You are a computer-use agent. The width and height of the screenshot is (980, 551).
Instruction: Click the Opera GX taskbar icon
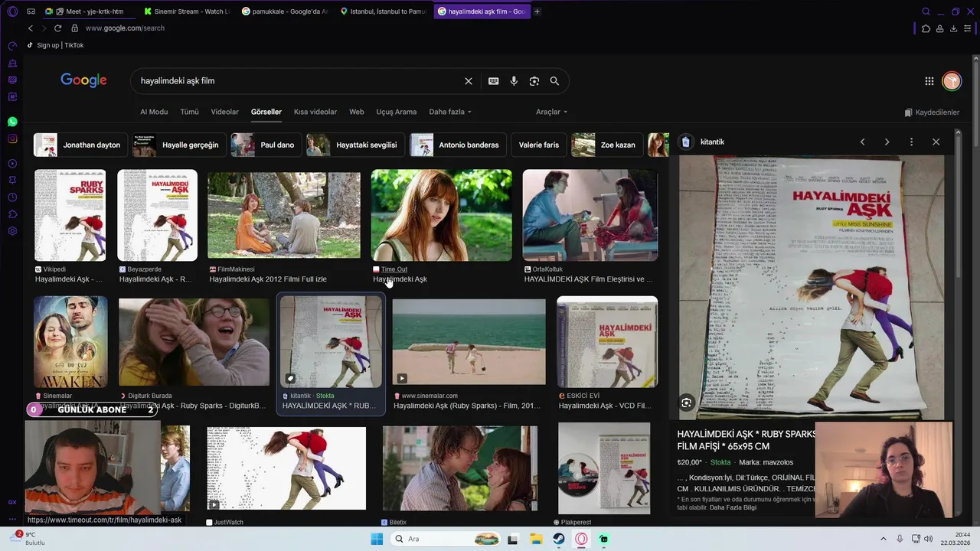point(582,540)
